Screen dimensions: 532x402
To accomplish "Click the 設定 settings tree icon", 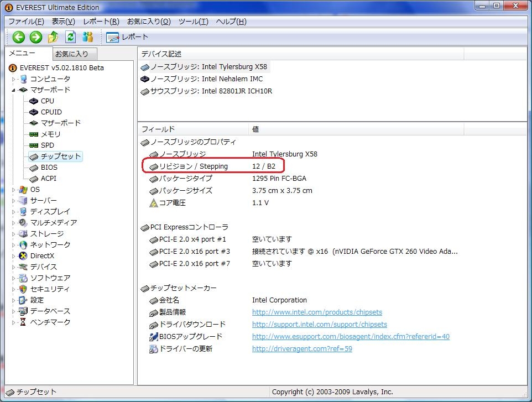I will tap(23, 300).
